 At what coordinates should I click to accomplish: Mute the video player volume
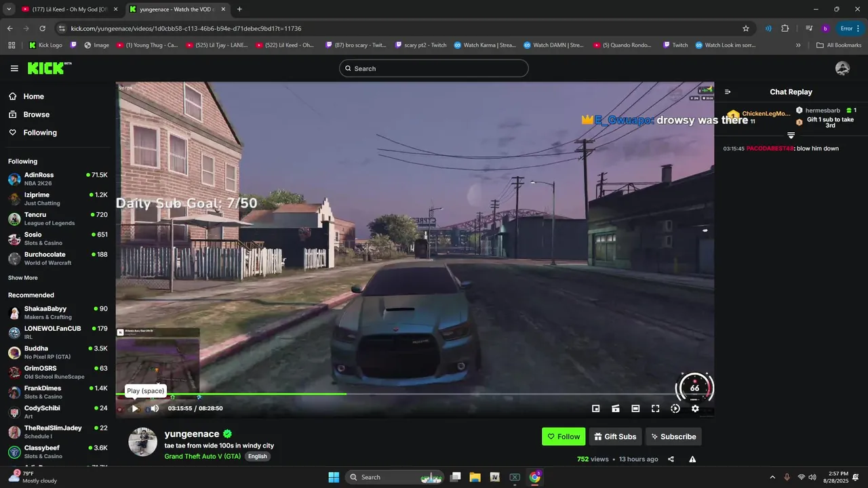155,408
